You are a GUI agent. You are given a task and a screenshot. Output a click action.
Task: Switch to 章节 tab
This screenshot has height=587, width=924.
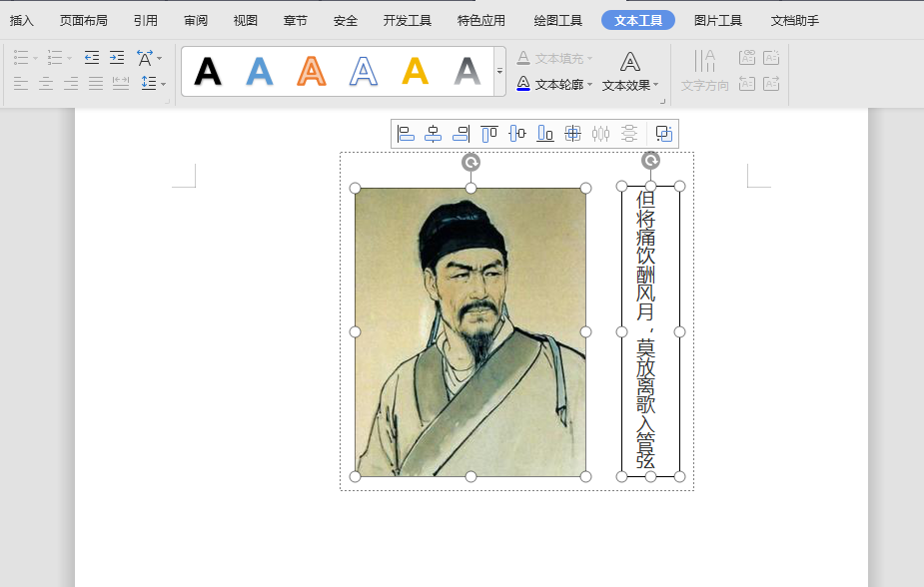(296, 21)
